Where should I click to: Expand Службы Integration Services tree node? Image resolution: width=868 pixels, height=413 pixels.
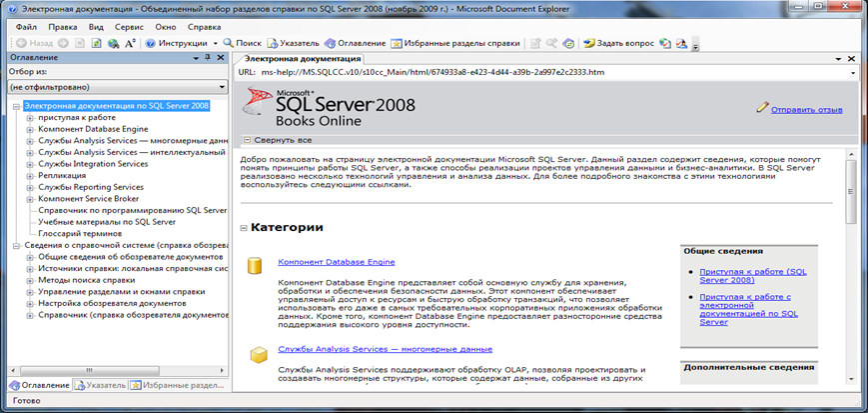30,164
